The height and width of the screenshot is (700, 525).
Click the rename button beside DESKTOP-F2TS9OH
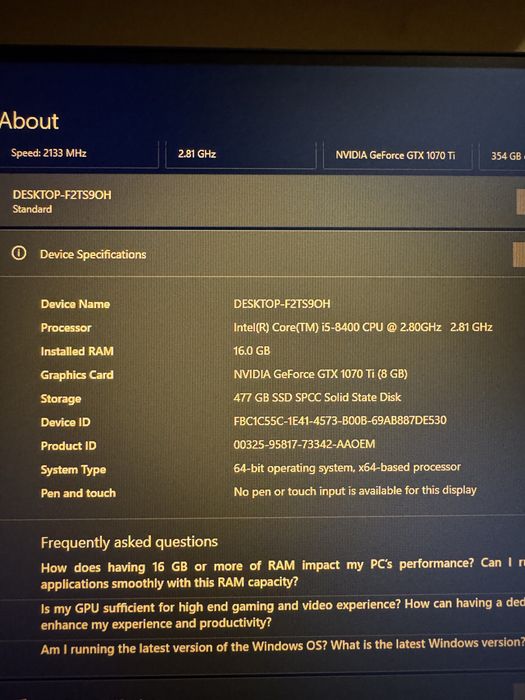[x=520, y=202]
